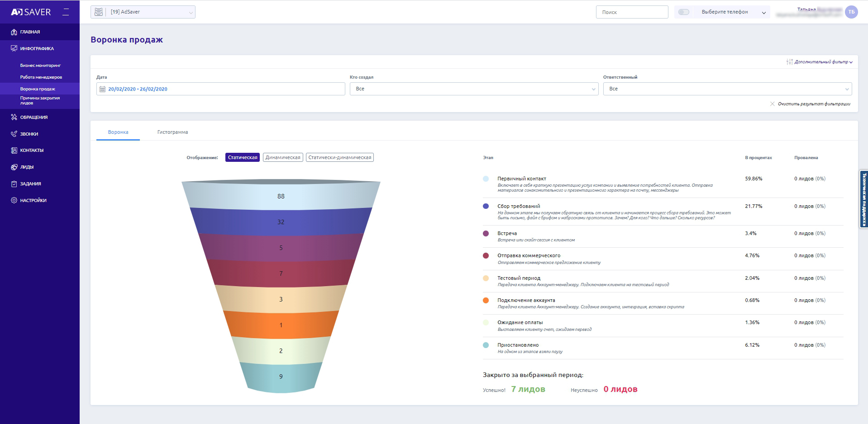Click the phone icon for Звонки
The image size is (868, 424).
[14, 134]
